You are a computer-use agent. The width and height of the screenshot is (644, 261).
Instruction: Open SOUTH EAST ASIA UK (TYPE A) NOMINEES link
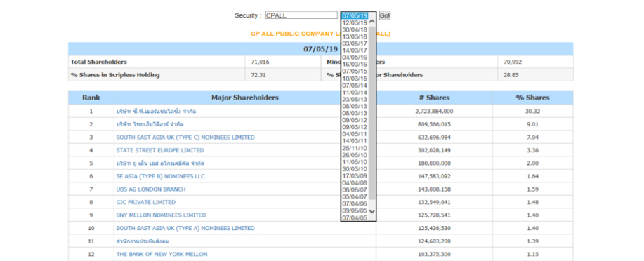tap(185, 228)
